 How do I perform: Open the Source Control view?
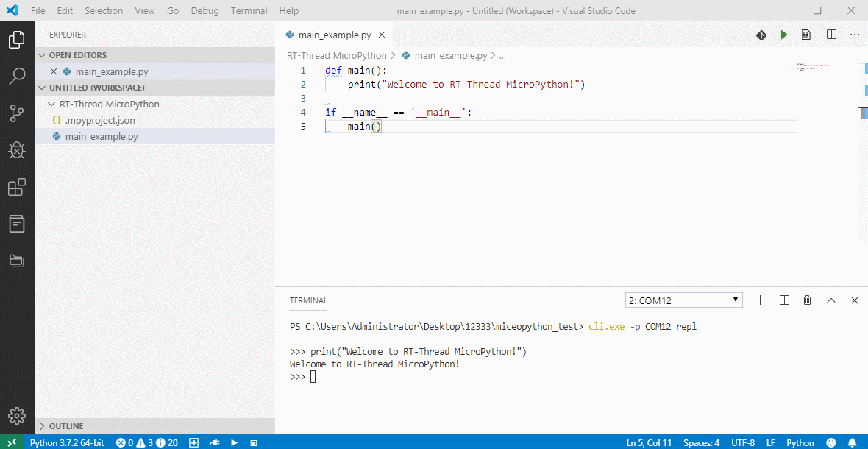tap(16, 113)
